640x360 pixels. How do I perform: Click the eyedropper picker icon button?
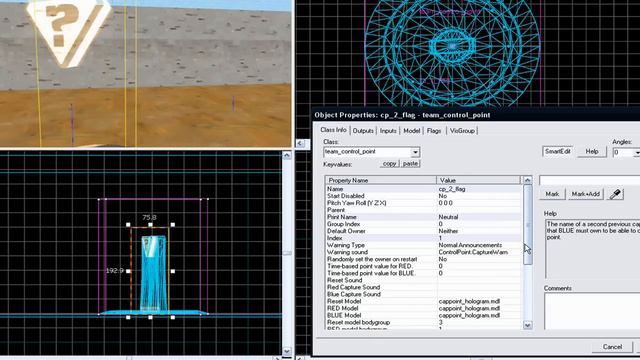point(616,194)
